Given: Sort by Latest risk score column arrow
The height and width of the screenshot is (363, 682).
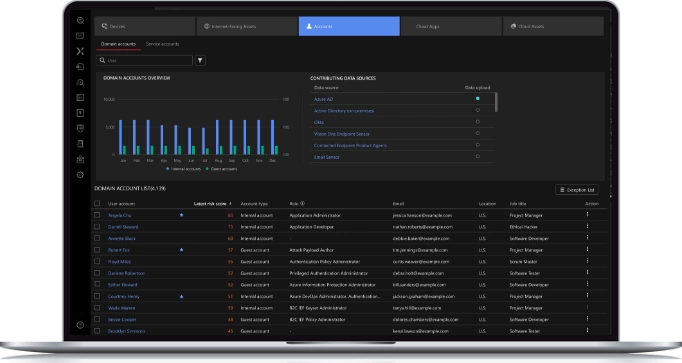Looking at the screenshot, I should 230,203.
